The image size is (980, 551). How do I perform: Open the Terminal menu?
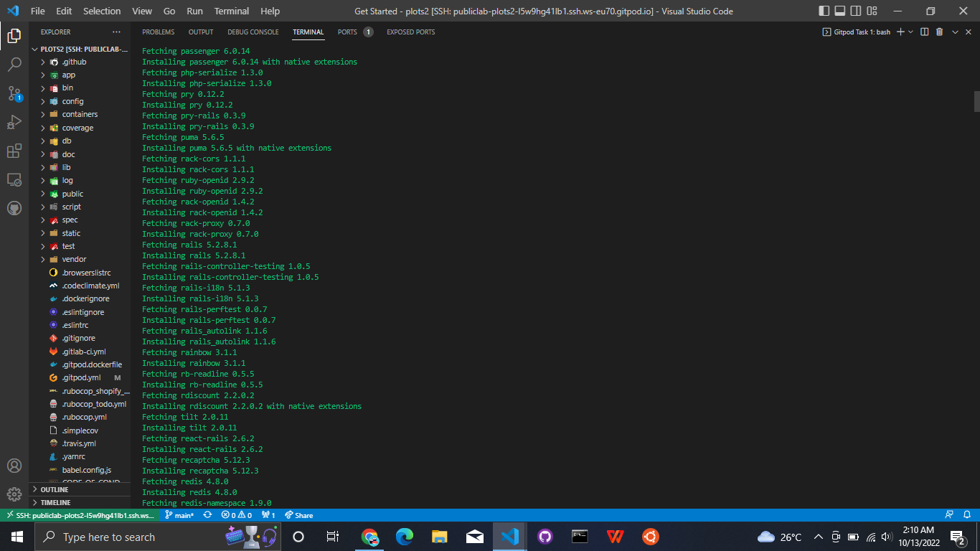click(232, 11)
